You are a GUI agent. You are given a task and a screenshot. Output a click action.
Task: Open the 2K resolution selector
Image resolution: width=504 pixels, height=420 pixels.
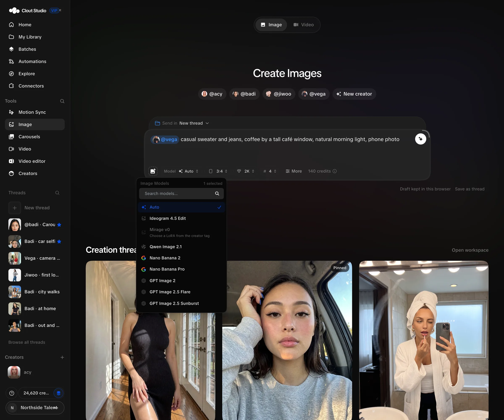[246, 171]
